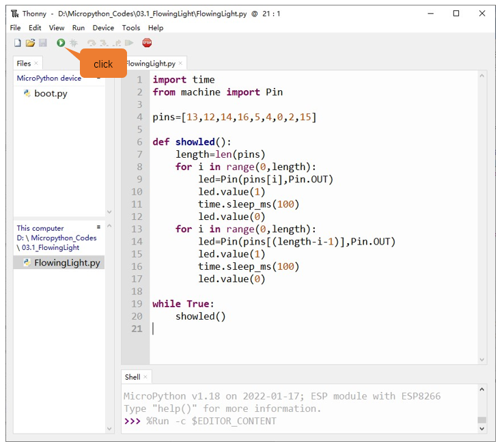Click line number 21 in the gutter
The width and height of the screenshot is (504, 448).
tap(137, 328)
